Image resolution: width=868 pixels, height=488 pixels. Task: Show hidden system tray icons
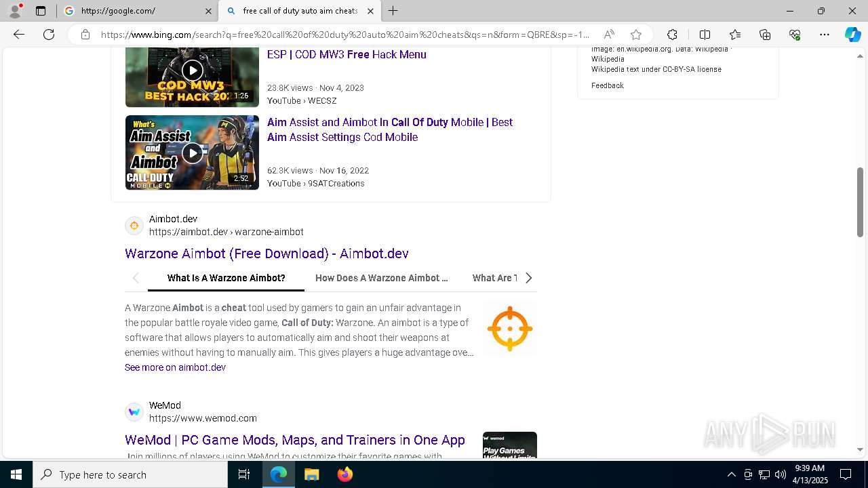click(x=731, y=474)
